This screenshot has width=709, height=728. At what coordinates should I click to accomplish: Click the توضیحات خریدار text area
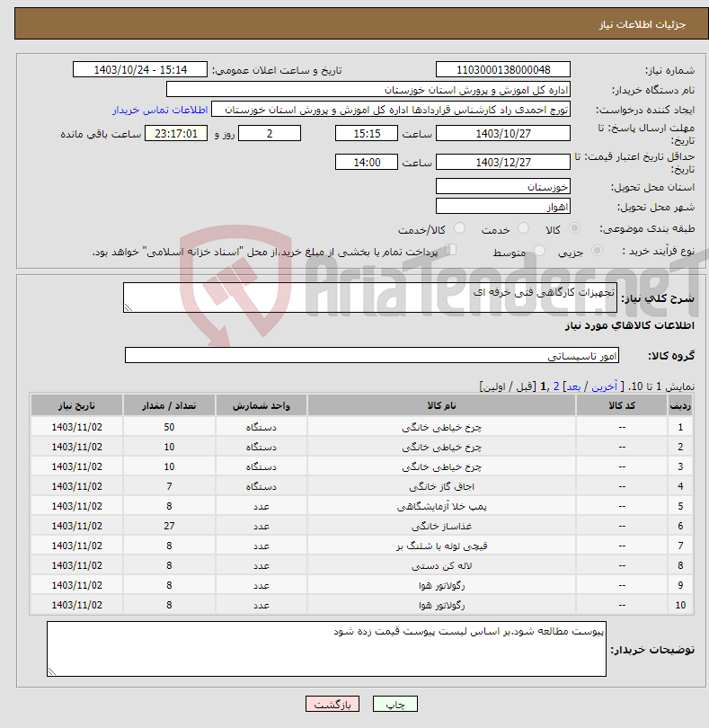click(x=326, y=649)
